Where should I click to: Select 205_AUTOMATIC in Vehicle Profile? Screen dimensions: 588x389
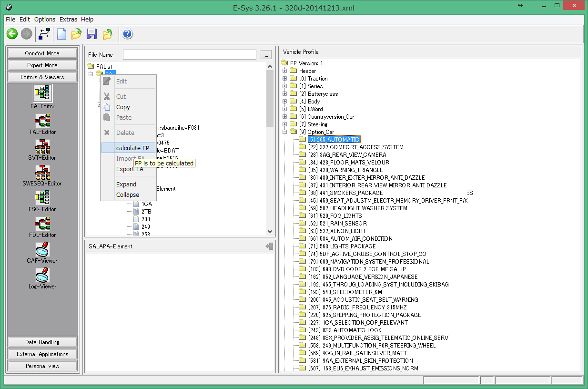point(334,140)
